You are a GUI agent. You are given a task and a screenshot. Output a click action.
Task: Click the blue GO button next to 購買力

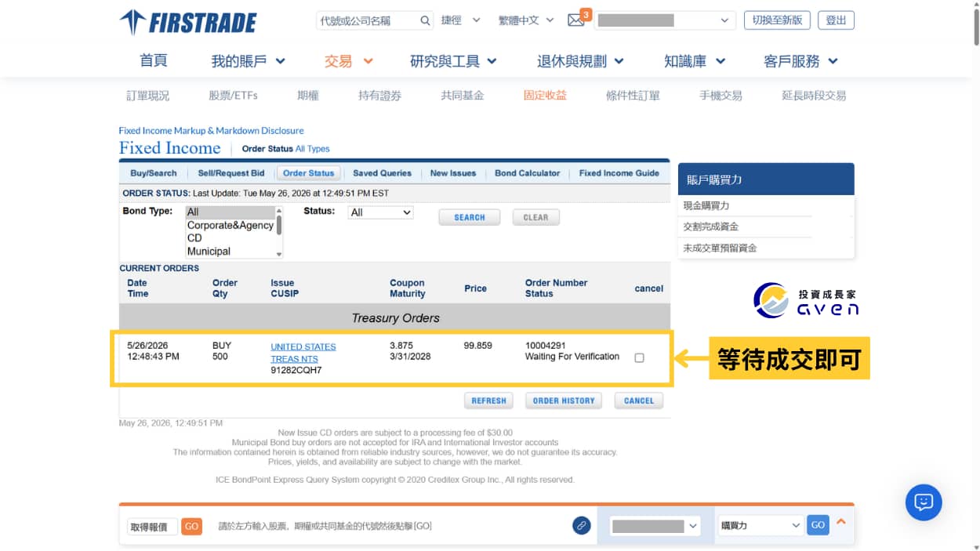(818, 525)
